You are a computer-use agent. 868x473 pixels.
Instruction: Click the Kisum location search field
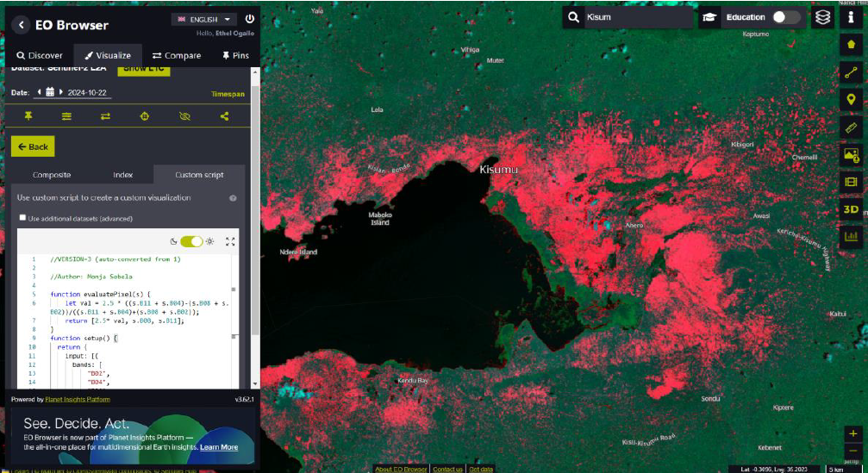[x=635, y=17]
